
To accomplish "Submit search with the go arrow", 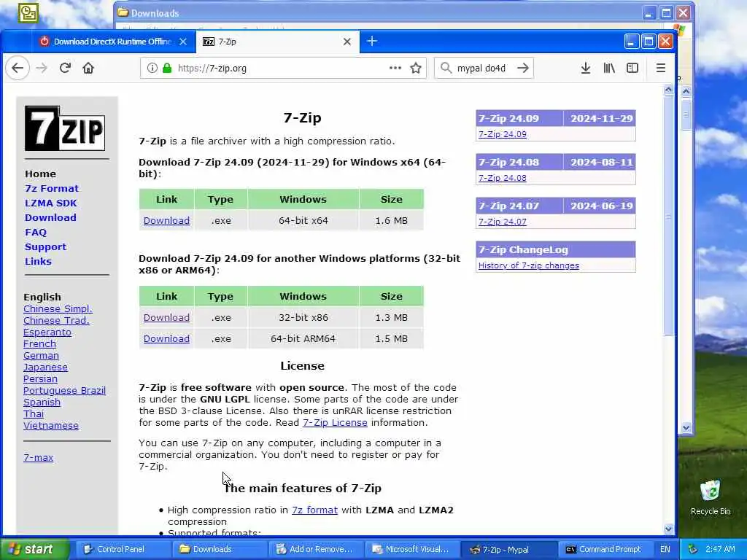I will (x=522, y=68).
